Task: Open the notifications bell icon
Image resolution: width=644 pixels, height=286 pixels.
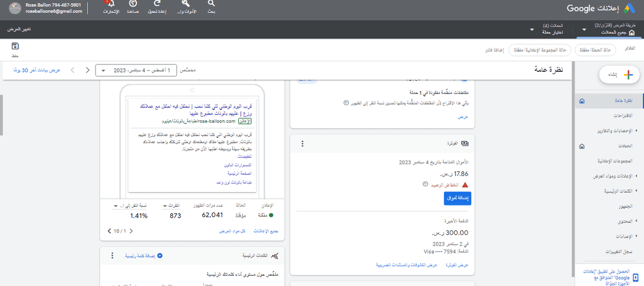Action: [x=111, y=5]
